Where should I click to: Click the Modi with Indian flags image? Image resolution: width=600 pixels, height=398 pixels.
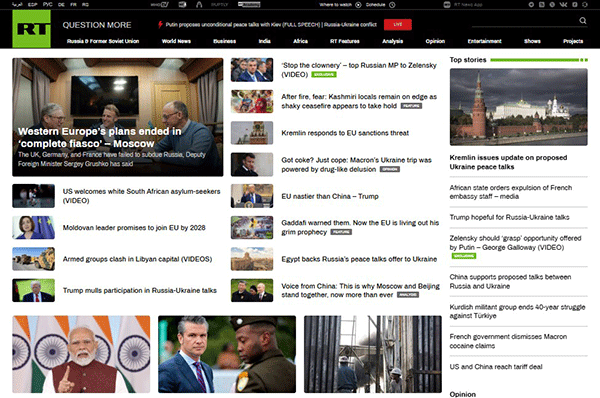click(x=81, y=354)
